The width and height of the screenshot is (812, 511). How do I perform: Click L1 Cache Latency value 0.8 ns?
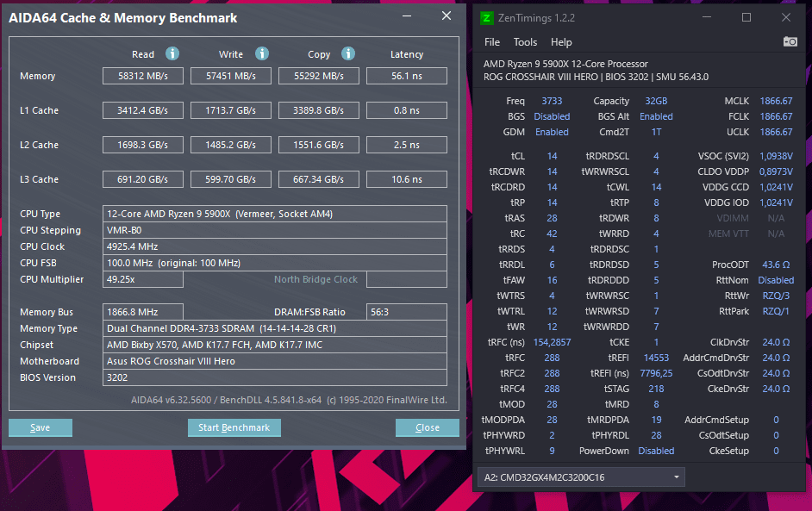coord(407,110)
